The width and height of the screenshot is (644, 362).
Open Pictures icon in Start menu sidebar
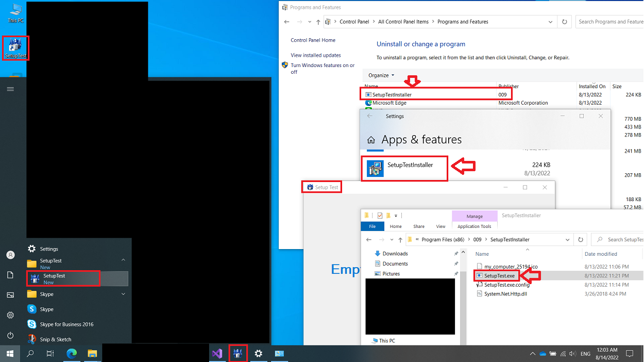[10, 295]
